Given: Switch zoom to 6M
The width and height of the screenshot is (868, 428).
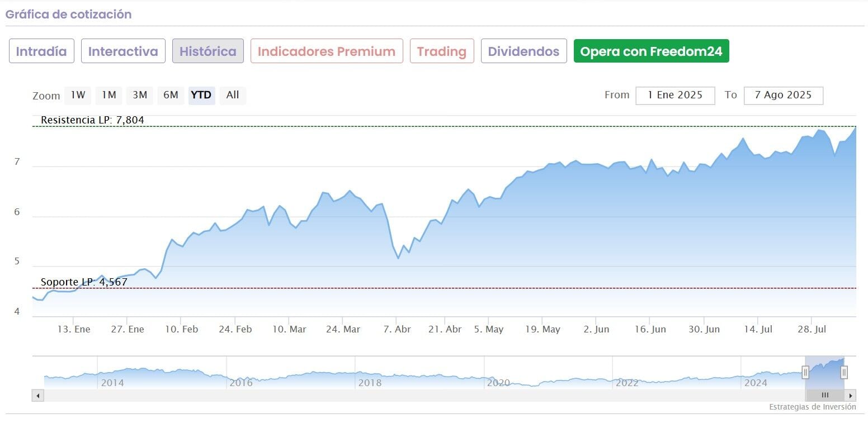Looking at the screenshot, I should click(171, 95).
